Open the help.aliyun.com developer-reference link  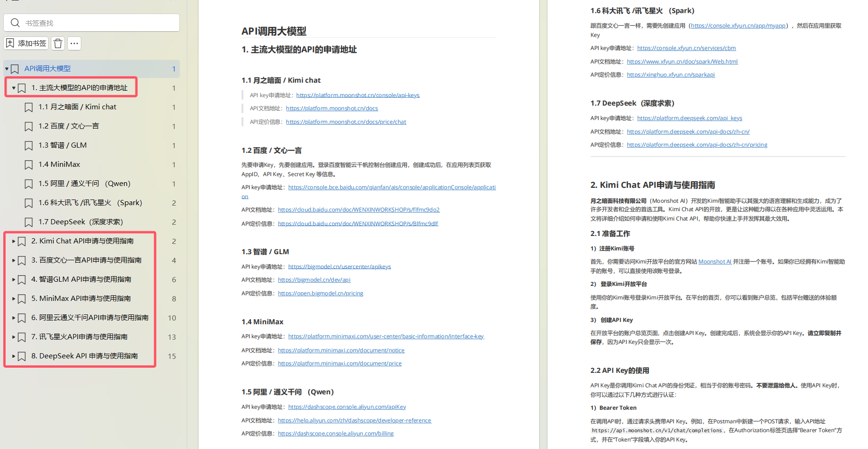355,420
